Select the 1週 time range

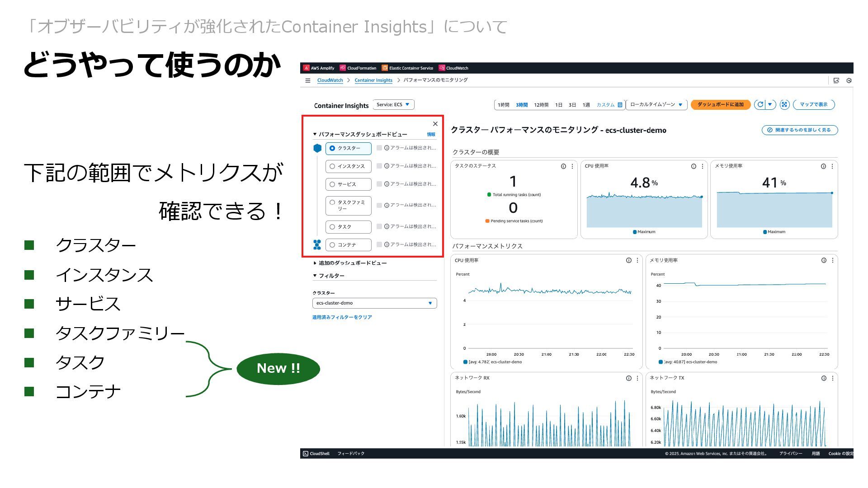(x=586, y=105)
